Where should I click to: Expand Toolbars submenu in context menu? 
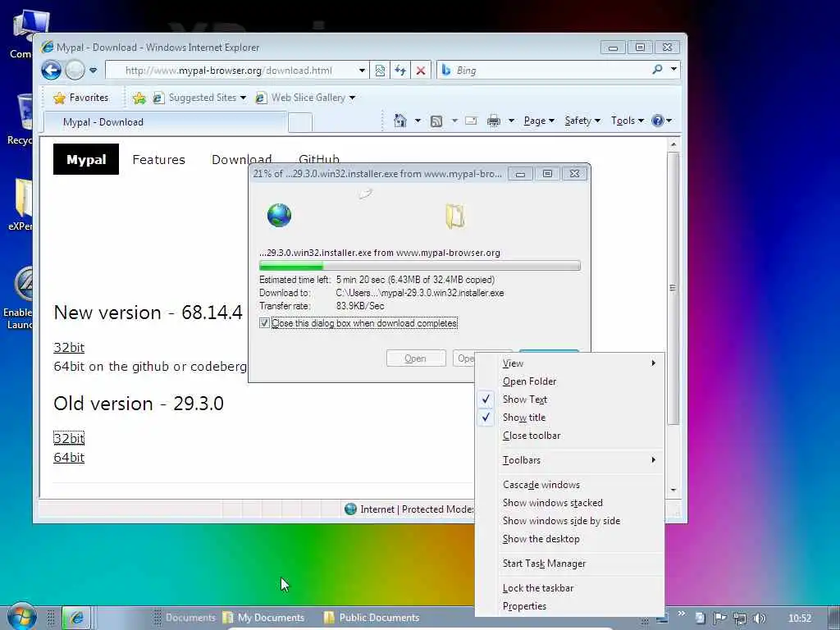[x=570, y=460]
